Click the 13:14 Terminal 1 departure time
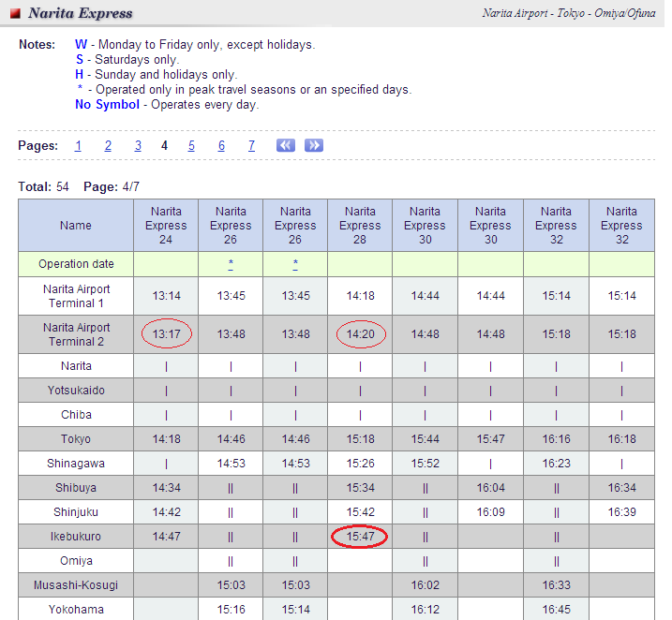Image resolution: width=672 pixels, height=620 pixels. tap(167, 296)
